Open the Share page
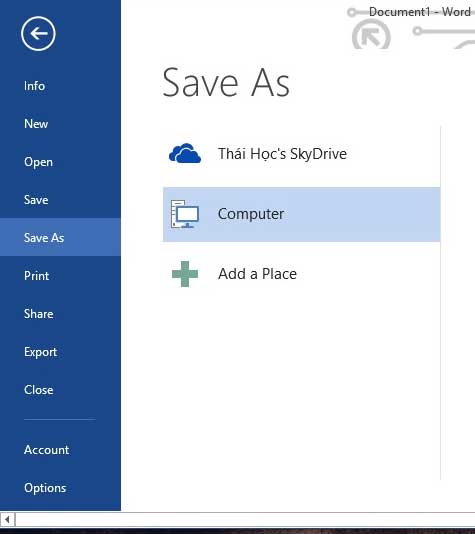Image resolution: width=475 pixels, height=534 pixels. click(x=38, y=314)
